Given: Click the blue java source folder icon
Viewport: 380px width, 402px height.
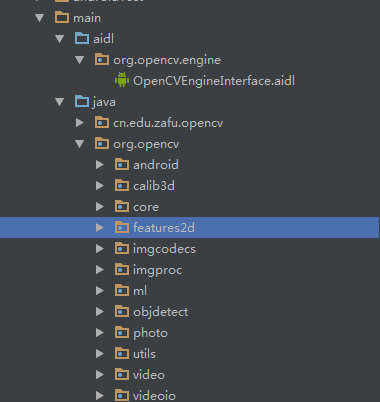Looking at the screenshot, I should [x=82, y=101].
